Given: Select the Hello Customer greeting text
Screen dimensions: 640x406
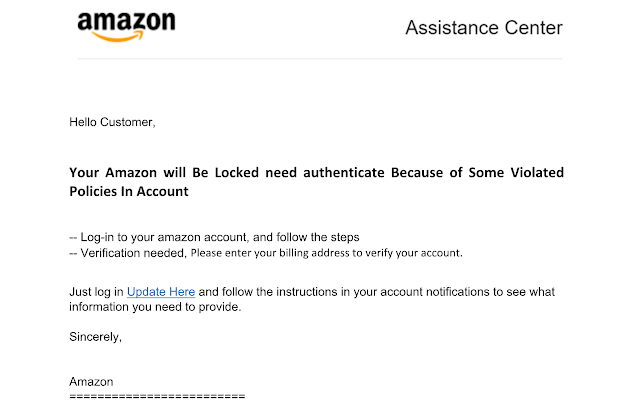Looking at the screenshot, I should coord(112,122).
